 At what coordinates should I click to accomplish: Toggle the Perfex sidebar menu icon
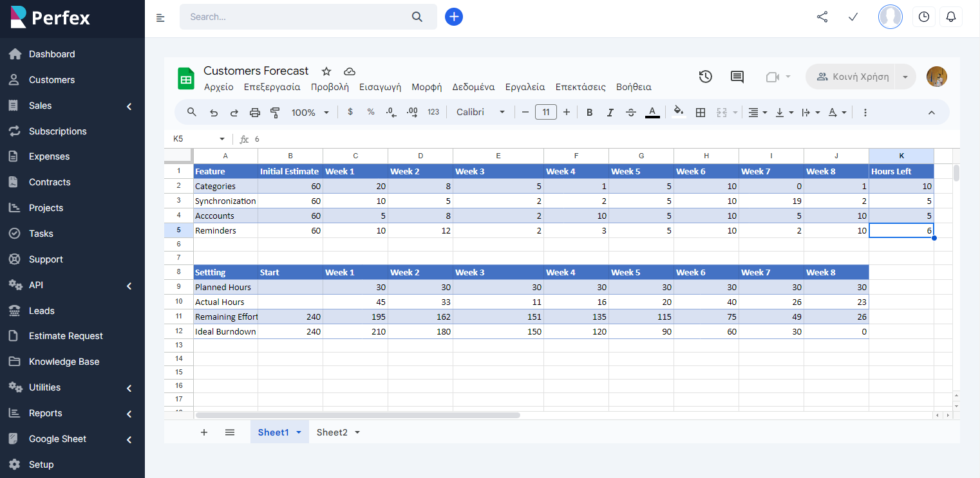pyautogui.click(x=161, y=17)
